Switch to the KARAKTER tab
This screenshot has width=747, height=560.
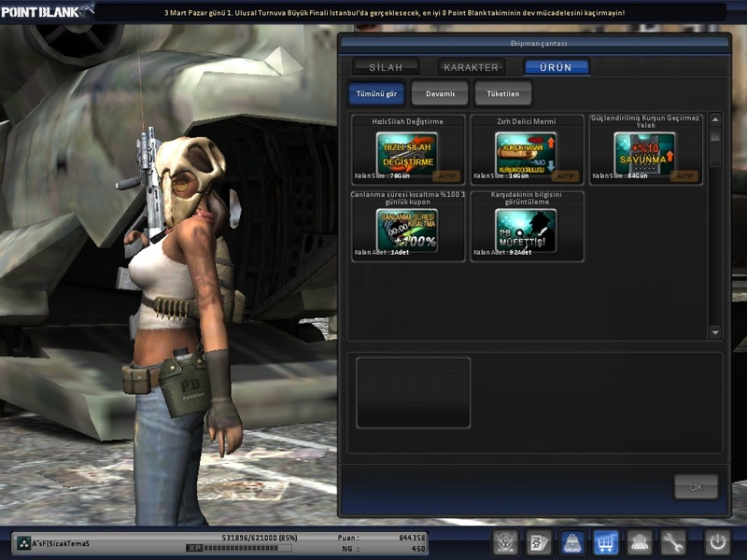pos(471,67)
